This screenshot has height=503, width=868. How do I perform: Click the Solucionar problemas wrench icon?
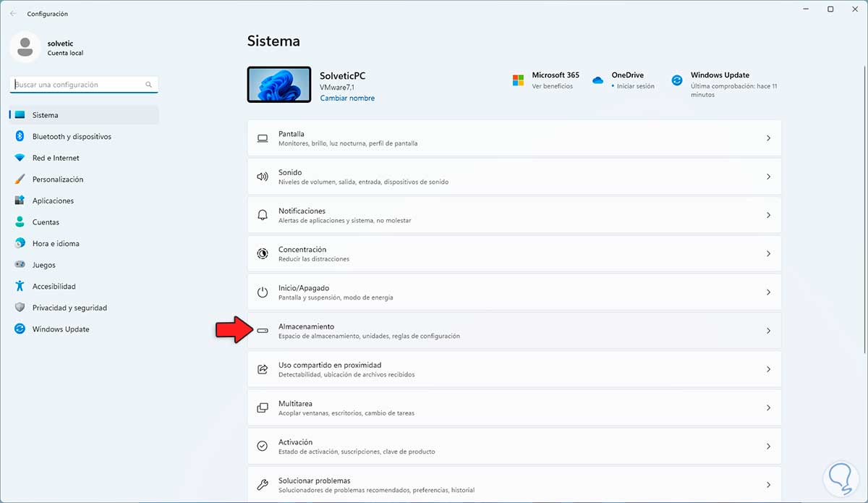tap(263, 485)
